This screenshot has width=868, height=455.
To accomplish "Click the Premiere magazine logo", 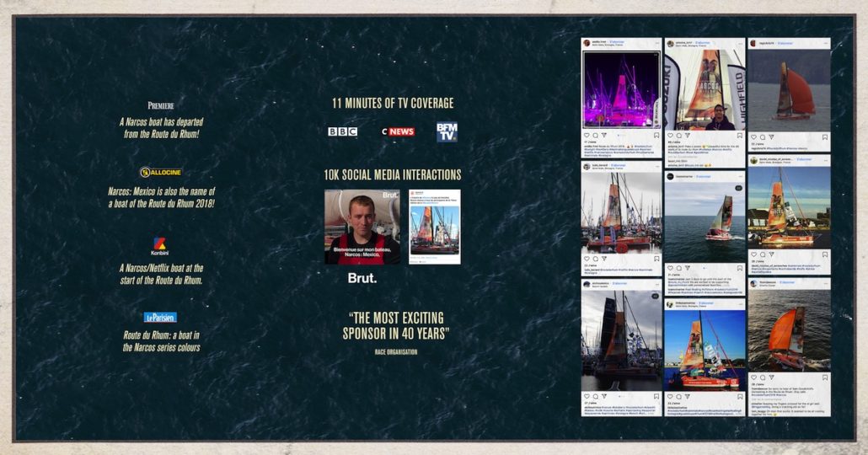I will point(160,105).
